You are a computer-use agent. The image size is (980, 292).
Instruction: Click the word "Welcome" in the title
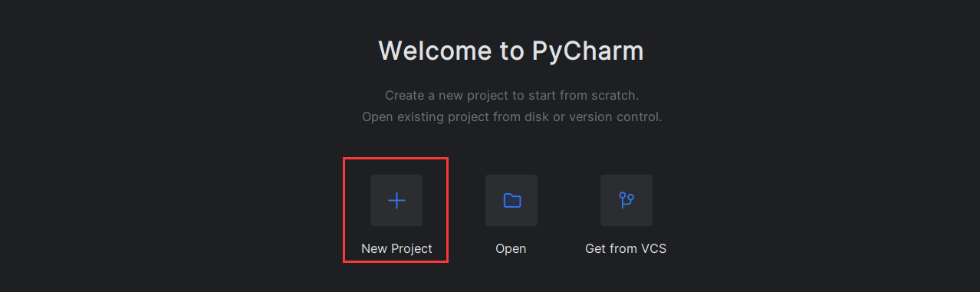pyautogui.click(x=436, y=51)
